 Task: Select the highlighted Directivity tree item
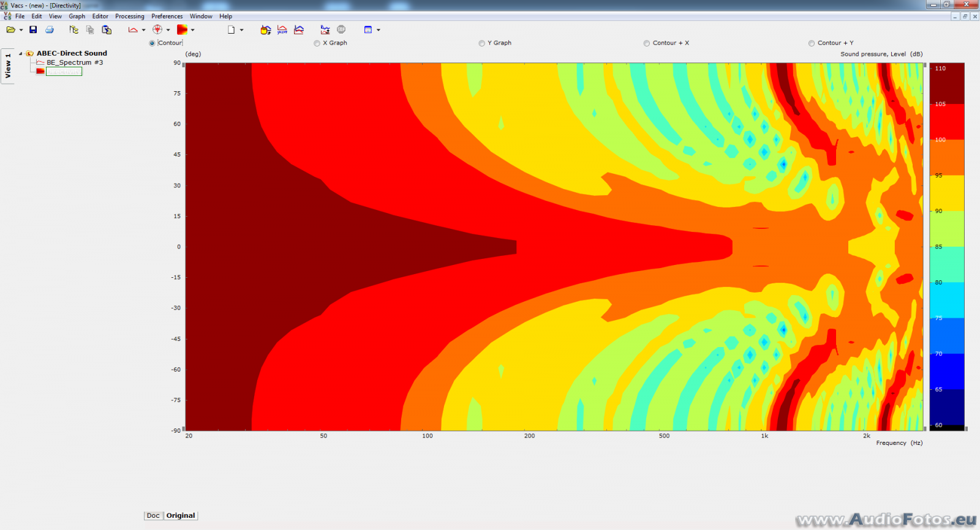64,72
